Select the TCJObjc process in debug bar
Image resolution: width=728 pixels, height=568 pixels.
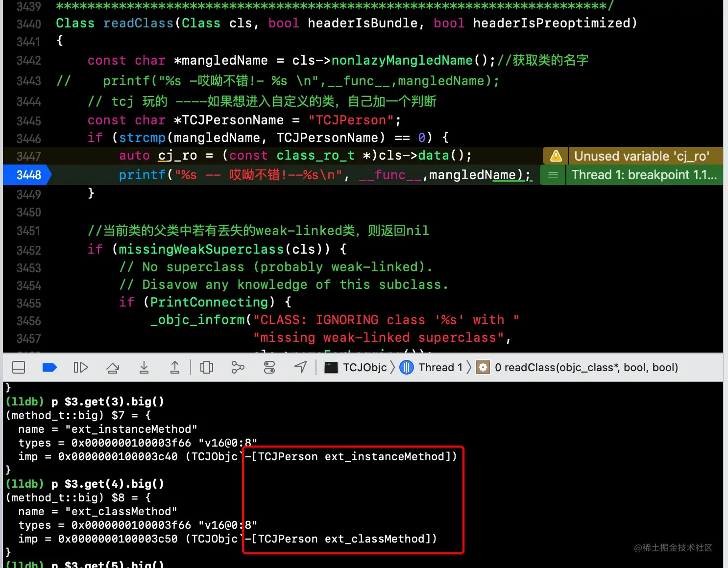(x=356, y=367)
